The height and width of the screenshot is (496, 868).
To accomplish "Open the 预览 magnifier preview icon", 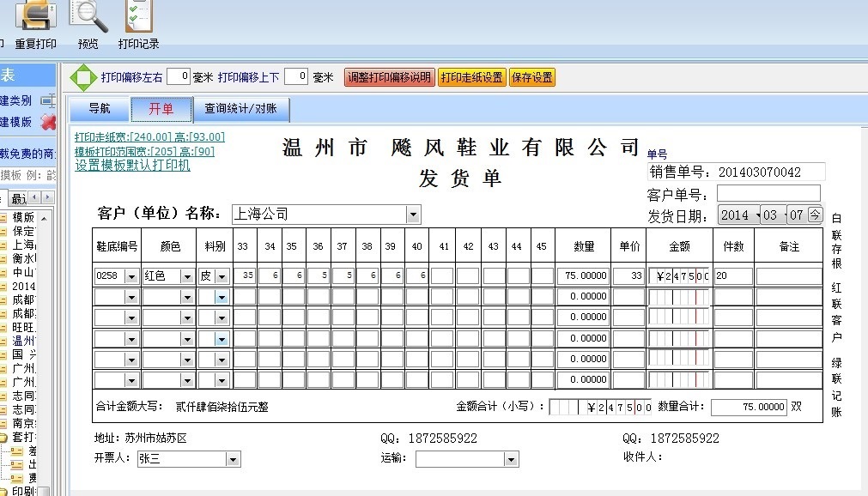I will pyautogui.click(x=88, y=15).
